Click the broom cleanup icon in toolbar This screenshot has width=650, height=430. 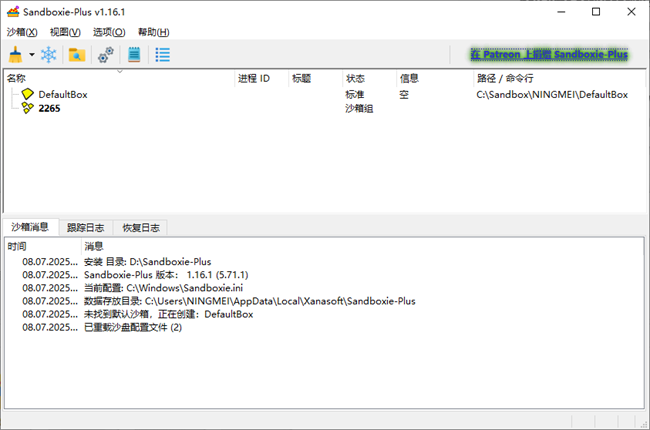click(x=15, y=55)
